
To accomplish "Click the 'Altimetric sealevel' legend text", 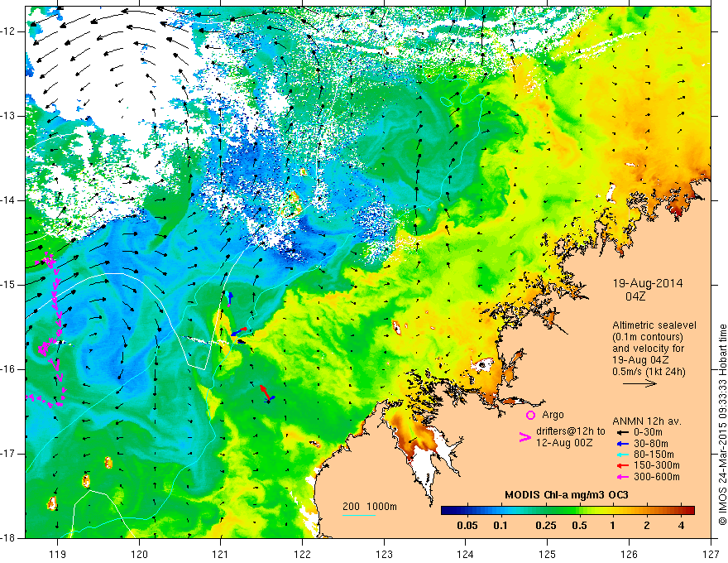I will [x=654, y=325].
